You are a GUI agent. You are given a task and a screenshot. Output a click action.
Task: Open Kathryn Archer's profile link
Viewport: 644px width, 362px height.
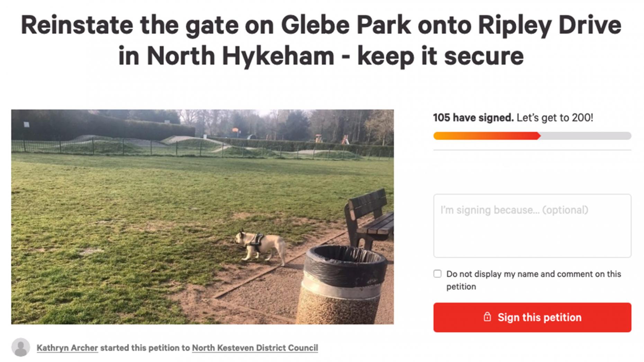click(x=67, y=348)
